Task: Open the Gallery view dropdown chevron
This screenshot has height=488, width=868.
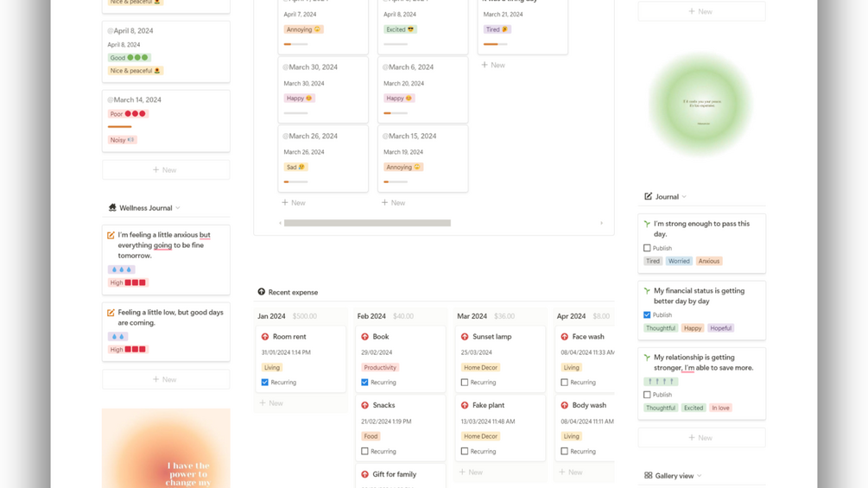Action: coord(700,476)
